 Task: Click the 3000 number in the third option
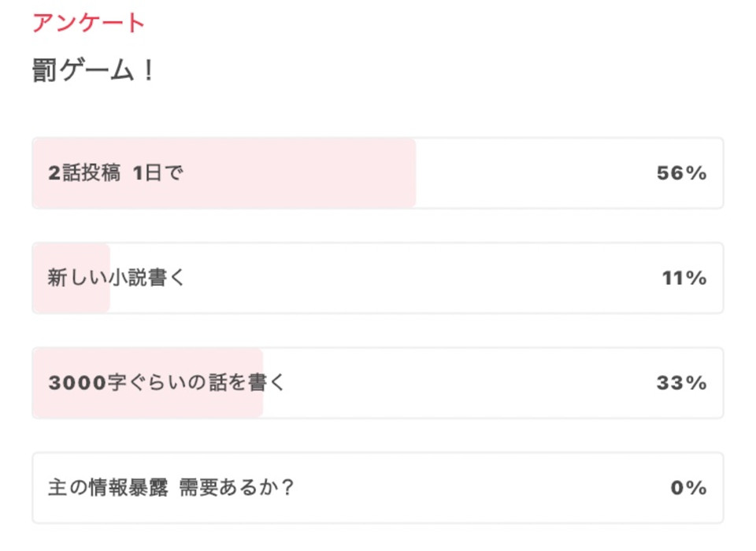coord(76,383)
